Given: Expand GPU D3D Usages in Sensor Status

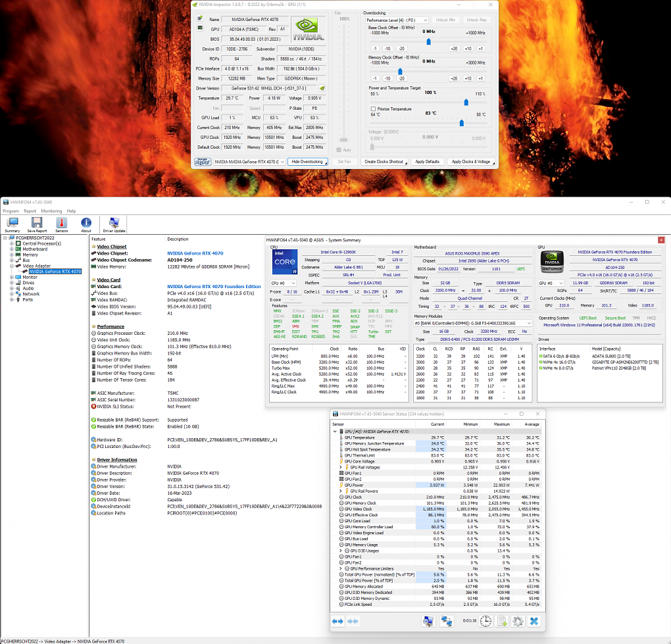Looking at the screenshot, I should tap(341, 551).
